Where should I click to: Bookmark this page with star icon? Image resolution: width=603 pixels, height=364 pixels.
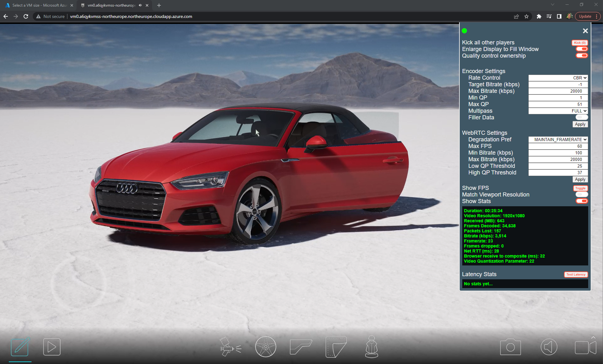coord(526,16)
